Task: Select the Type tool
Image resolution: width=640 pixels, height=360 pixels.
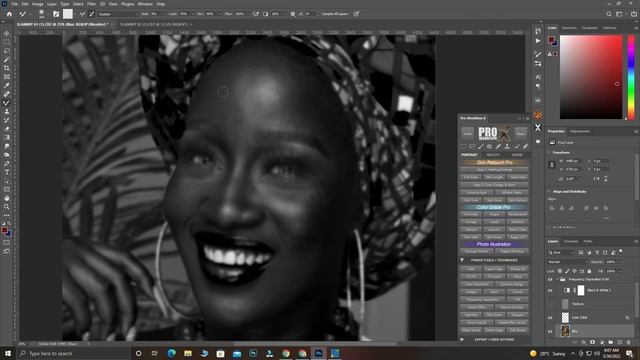Action: tap(7, 172)
